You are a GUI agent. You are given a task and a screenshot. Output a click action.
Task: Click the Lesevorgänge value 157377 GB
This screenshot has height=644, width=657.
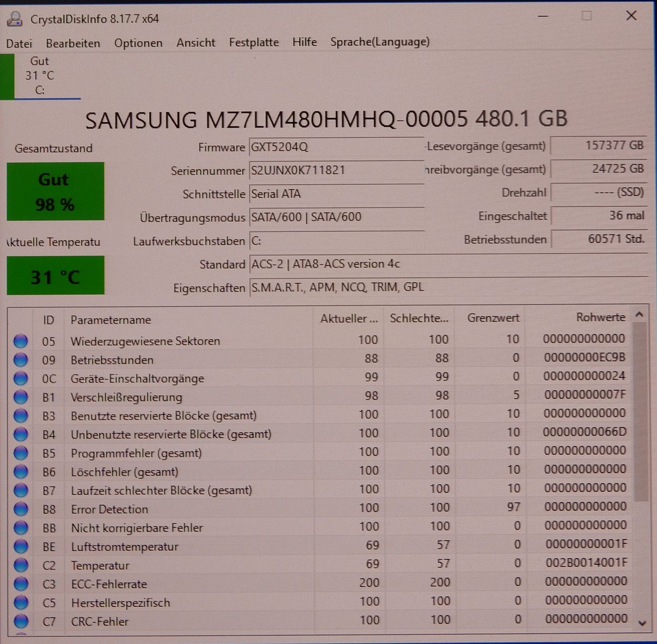[x=599, y=145]
